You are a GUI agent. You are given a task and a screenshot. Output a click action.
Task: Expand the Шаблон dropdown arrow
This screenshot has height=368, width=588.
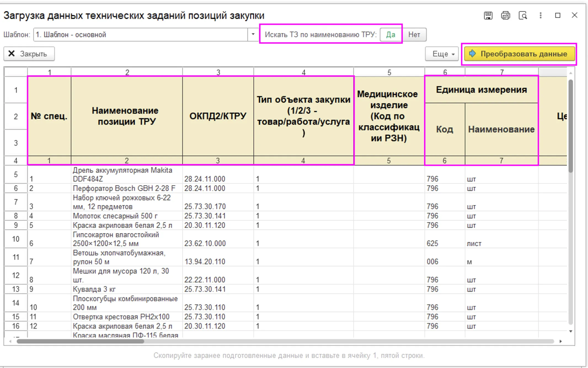tap(253, 35)
